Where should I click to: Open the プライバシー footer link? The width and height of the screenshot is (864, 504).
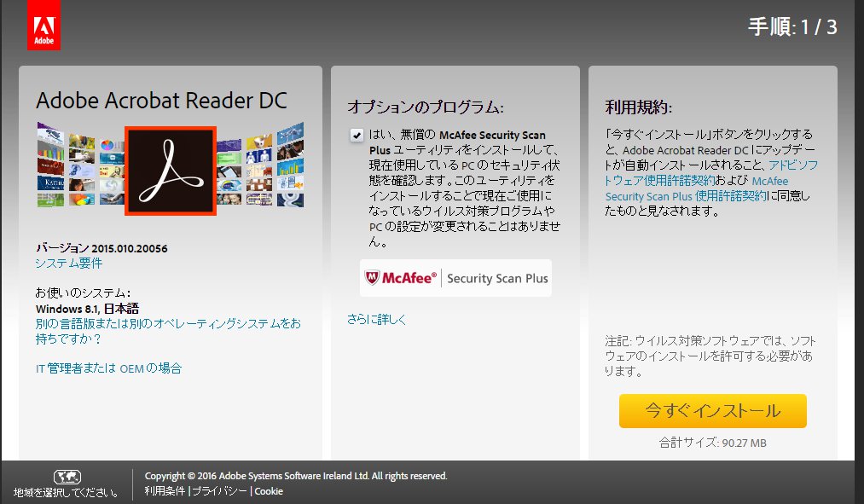pyautogui.click(x=220, y=491)
